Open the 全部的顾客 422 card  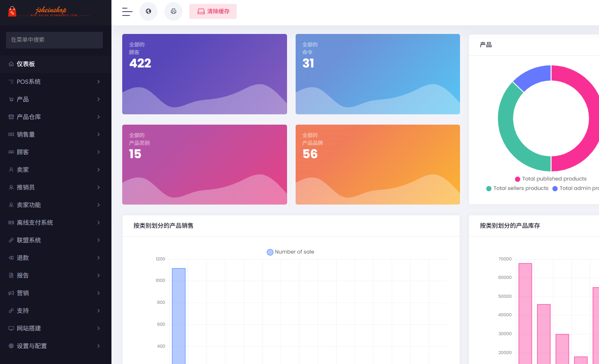coord(204,74)
